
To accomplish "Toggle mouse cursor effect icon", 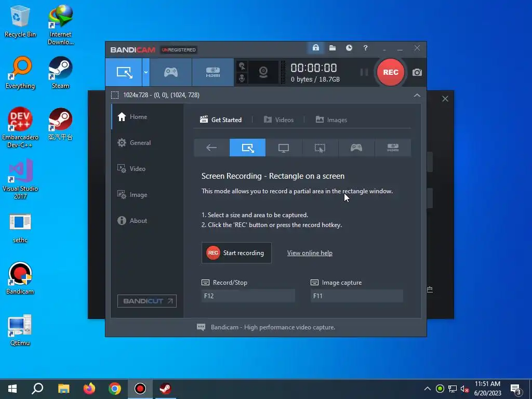I will (242, 66).
